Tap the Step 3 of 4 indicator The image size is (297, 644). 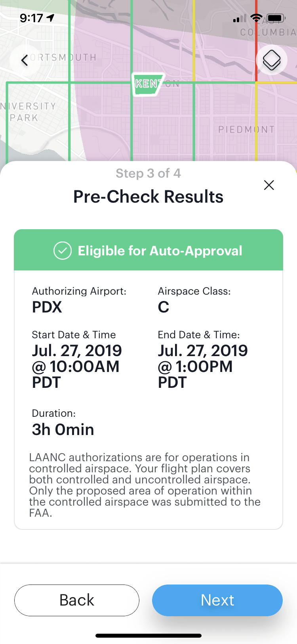148,173
